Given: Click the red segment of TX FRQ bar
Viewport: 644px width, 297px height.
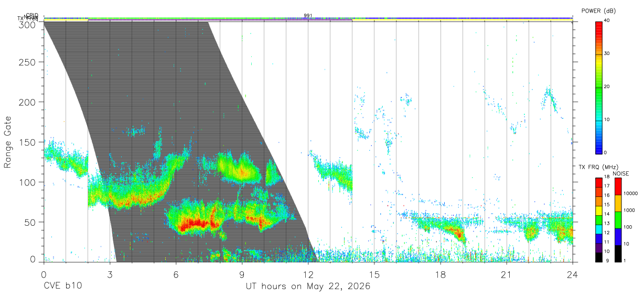Looking at the screenshot, I should click(x=598, y=182).
